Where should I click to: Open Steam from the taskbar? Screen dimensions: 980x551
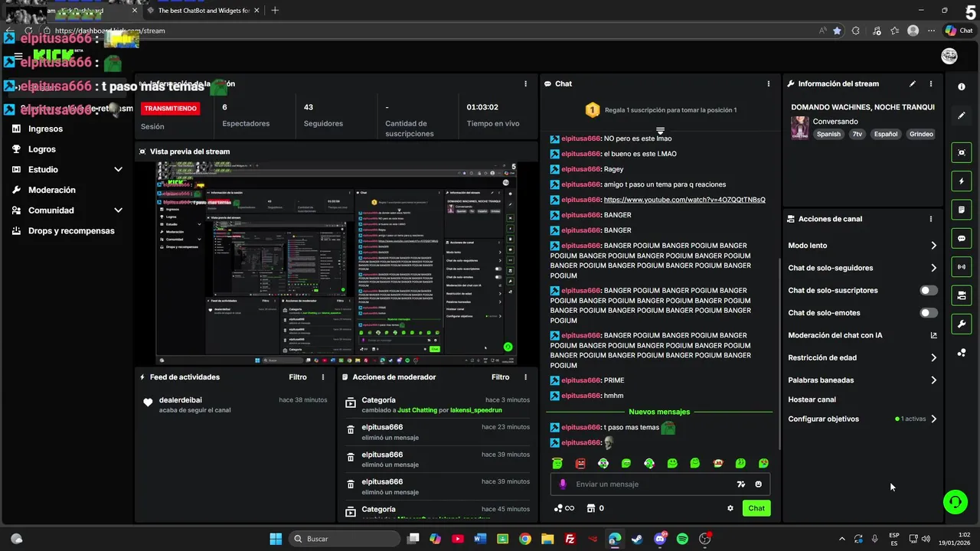(x=637, y=539)
